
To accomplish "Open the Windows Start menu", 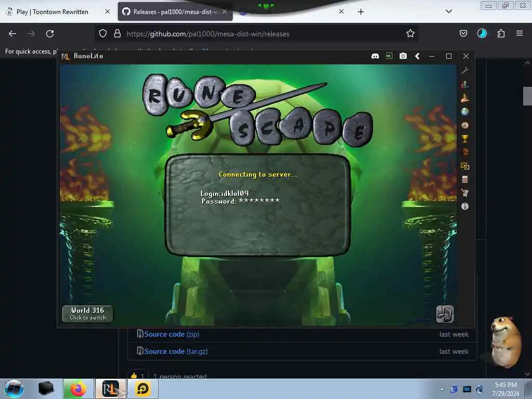I will click(14, 389).
